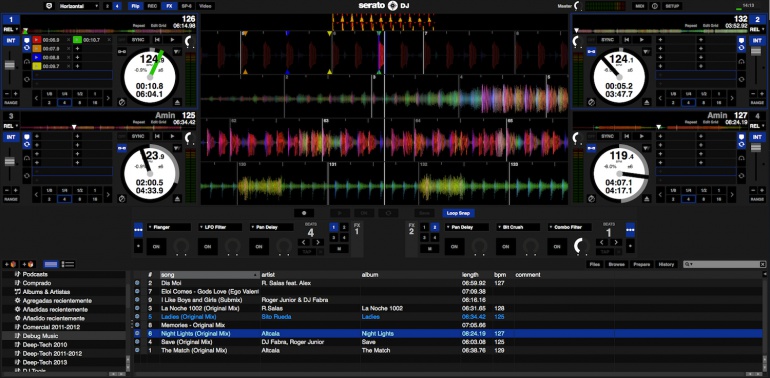Open the REL mode dropdown on deck 4
Viewport: 770px width, 378px height.
(757, 126)
